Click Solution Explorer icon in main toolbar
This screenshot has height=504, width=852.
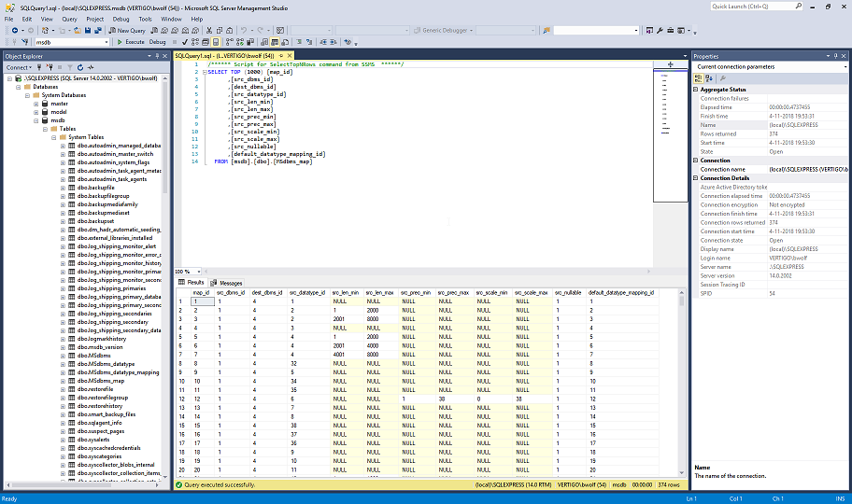[x=649, y=31]
